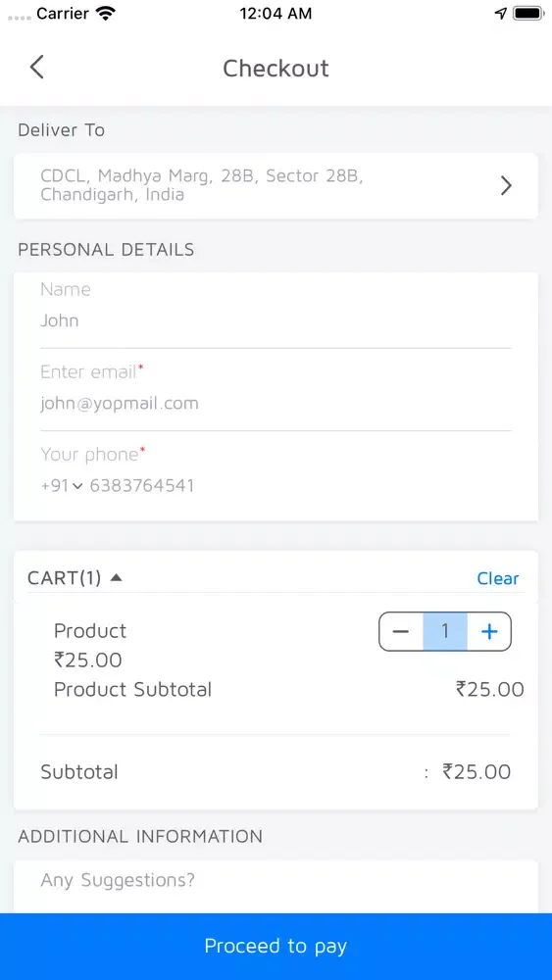Tap the CART(1) header label
The image size is (552, 980).
tap(64, 578)
